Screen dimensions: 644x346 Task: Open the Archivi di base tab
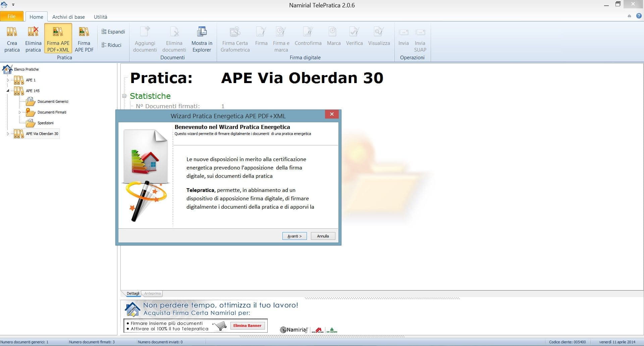pyautogui.click(x=68, y=17)
